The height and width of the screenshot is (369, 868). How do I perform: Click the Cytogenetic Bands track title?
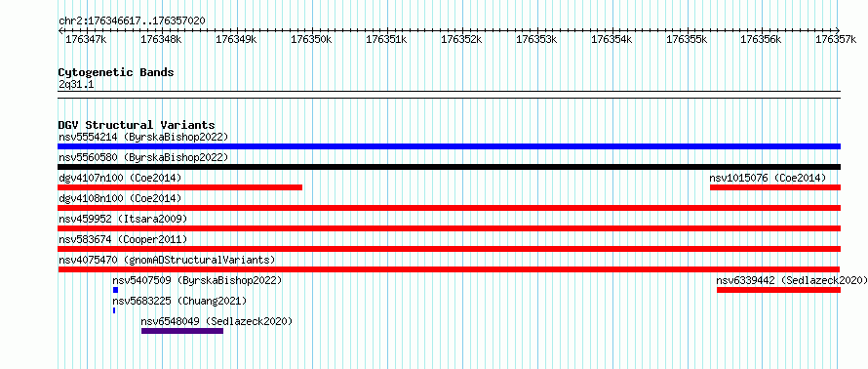point(116,72)
